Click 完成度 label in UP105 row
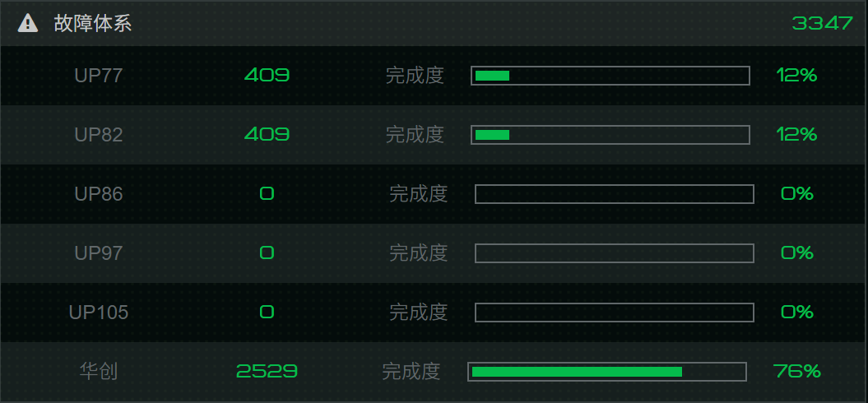868x403 pixels. (x=418, y=313)
